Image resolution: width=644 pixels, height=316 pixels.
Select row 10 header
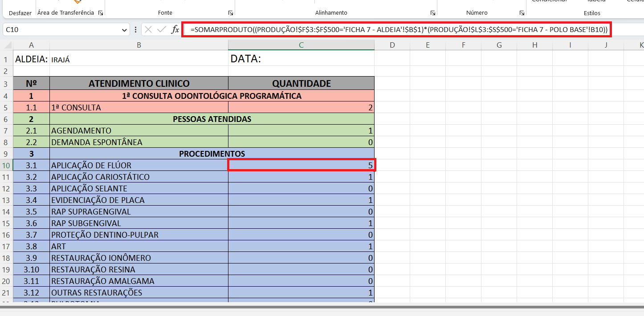click(x=7, y=165)
